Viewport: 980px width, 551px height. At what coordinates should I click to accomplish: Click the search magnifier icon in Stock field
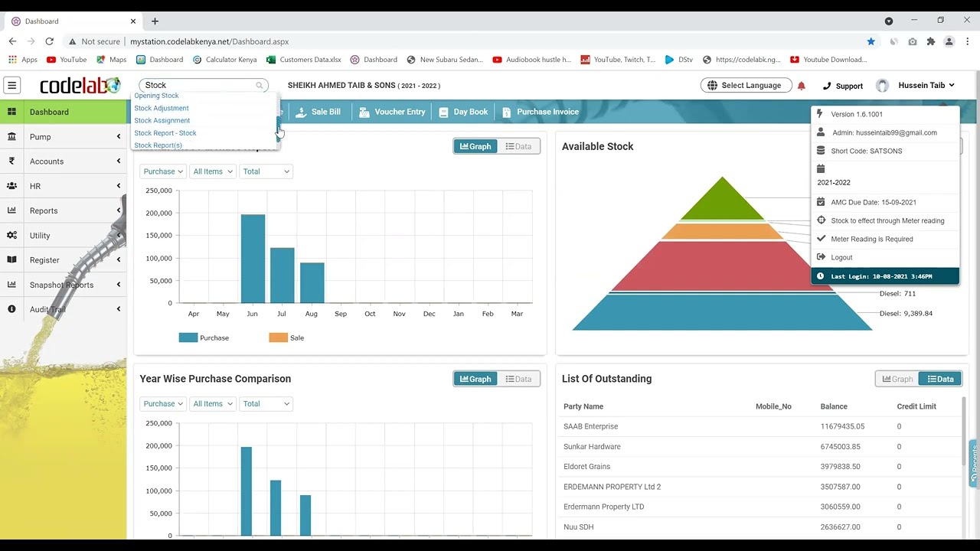(260, 86)
